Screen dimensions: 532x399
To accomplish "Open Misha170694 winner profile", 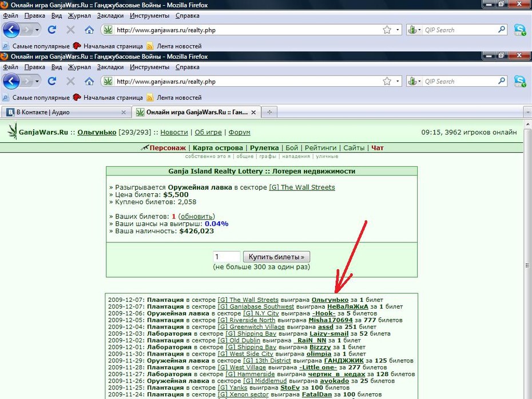I will coord(331,320).
